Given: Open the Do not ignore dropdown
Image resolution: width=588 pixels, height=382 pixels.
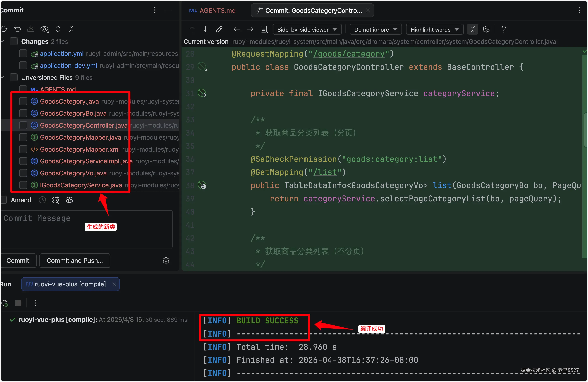Looking at the screenshot, I should pyautogui.click(x=375, y=29).
